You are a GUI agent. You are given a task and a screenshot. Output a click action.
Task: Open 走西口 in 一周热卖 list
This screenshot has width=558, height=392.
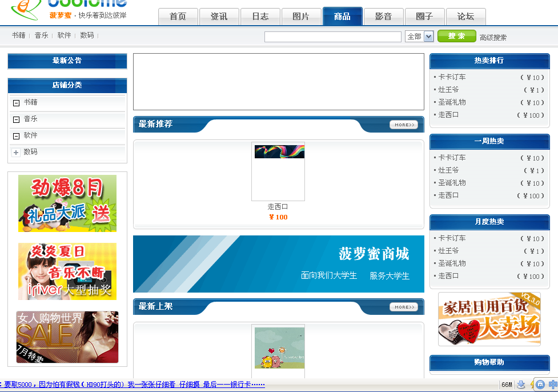click(448, 195)
